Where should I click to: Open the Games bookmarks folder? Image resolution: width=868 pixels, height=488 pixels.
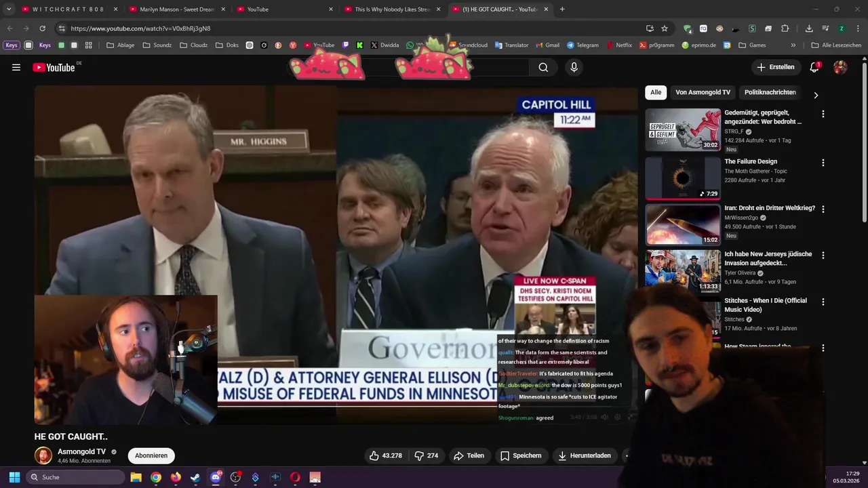click(752, 45)
